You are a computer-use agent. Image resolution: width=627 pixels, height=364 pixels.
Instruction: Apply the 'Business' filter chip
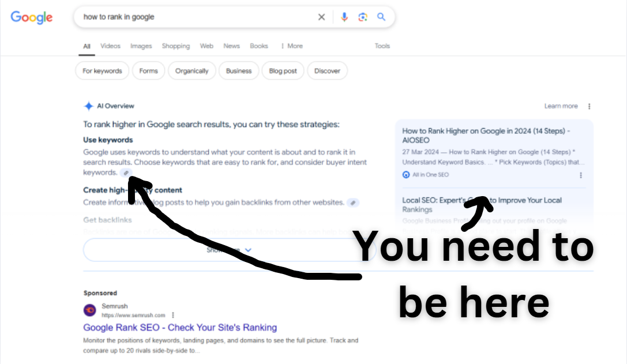[x=239, y=71]
